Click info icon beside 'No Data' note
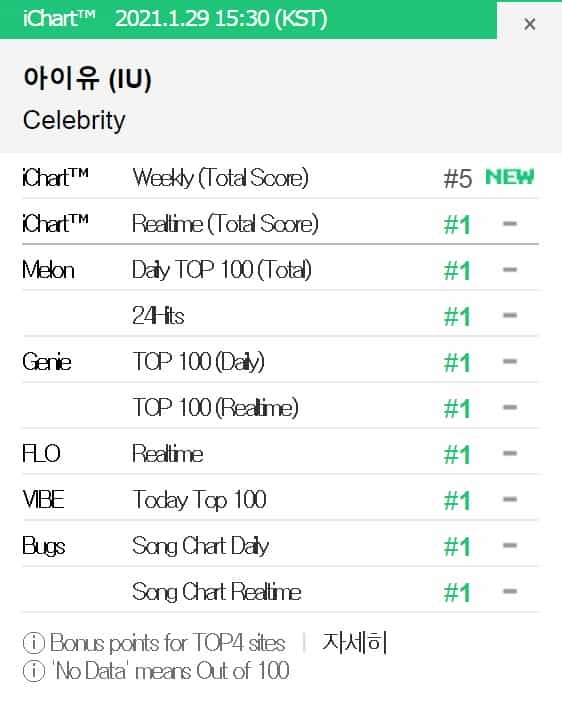562x706 pixels. [33, 671]
